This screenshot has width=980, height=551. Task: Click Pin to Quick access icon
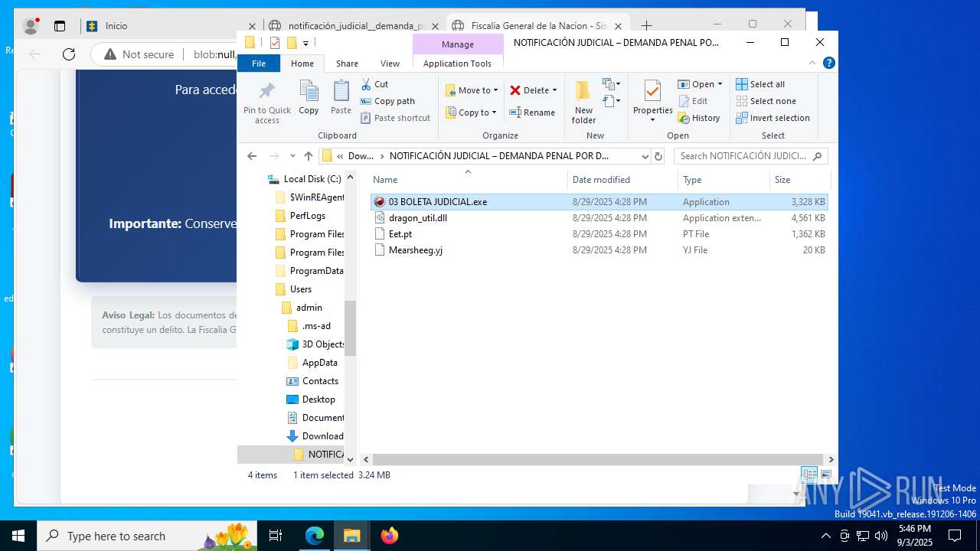[267, 91]
